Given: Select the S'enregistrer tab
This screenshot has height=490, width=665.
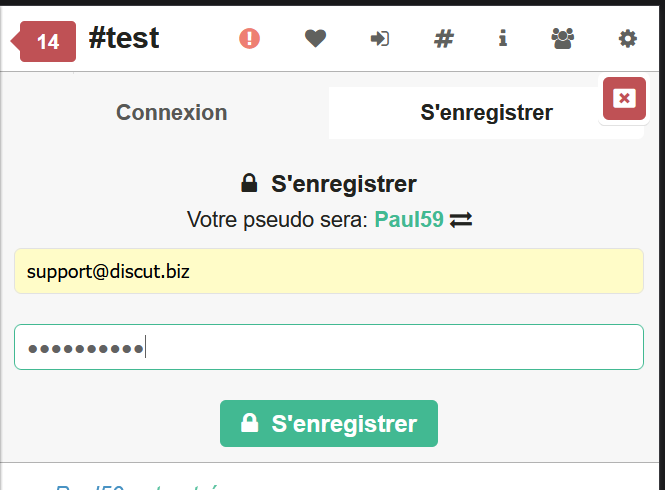Looking at the screenshot, I should click(x=486, y=113).
